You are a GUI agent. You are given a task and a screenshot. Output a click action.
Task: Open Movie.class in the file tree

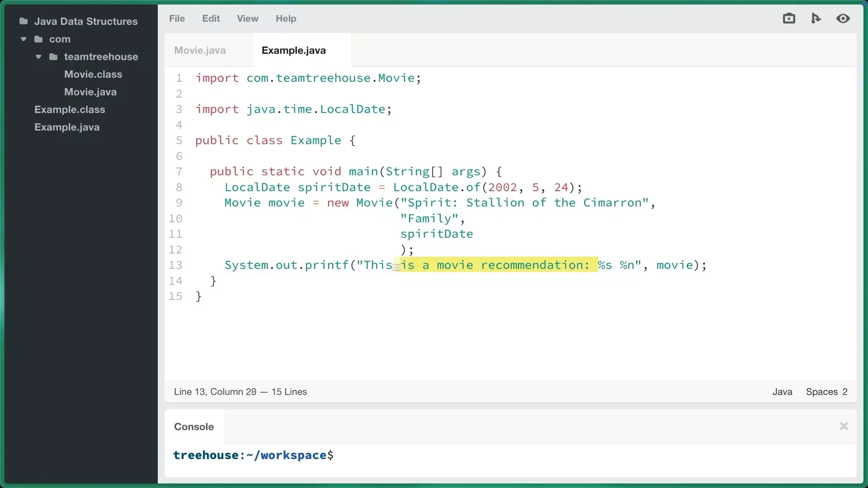click(x=93, y=74)
